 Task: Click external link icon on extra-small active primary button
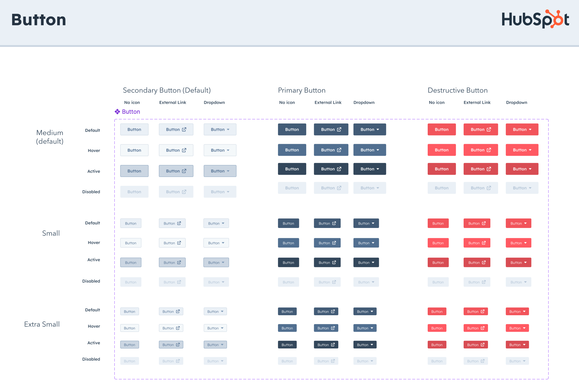(333, 345)
